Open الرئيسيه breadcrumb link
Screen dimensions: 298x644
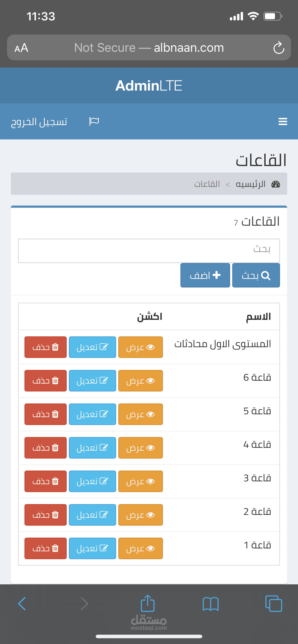pyautogui.click(x=250, y=184)
